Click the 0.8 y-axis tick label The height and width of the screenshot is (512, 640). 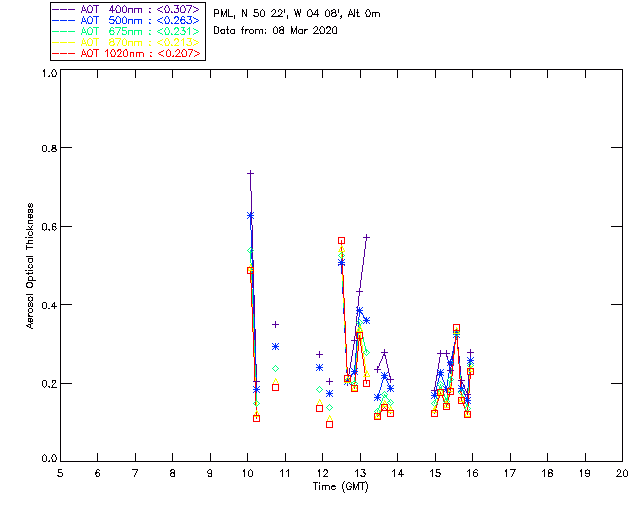pyautogui.click(x=49, y=148)
